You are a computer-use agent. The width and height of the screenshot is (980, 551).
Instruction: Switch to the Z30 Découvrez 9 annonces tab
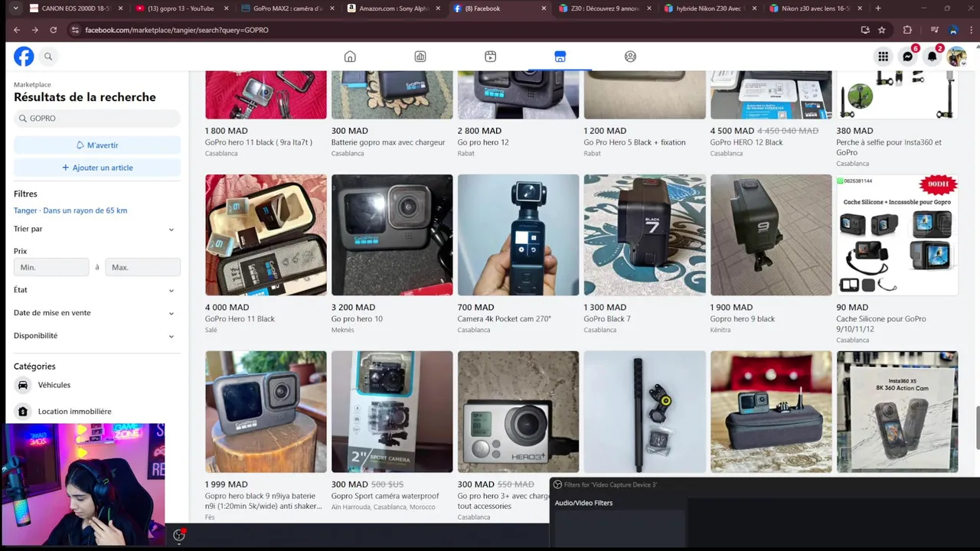pos(604,8)
